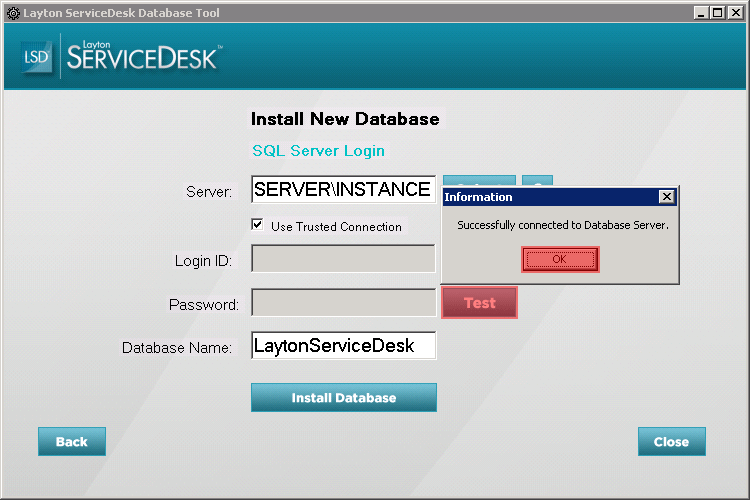Click the Install Database button

click(x=343, y=397)
